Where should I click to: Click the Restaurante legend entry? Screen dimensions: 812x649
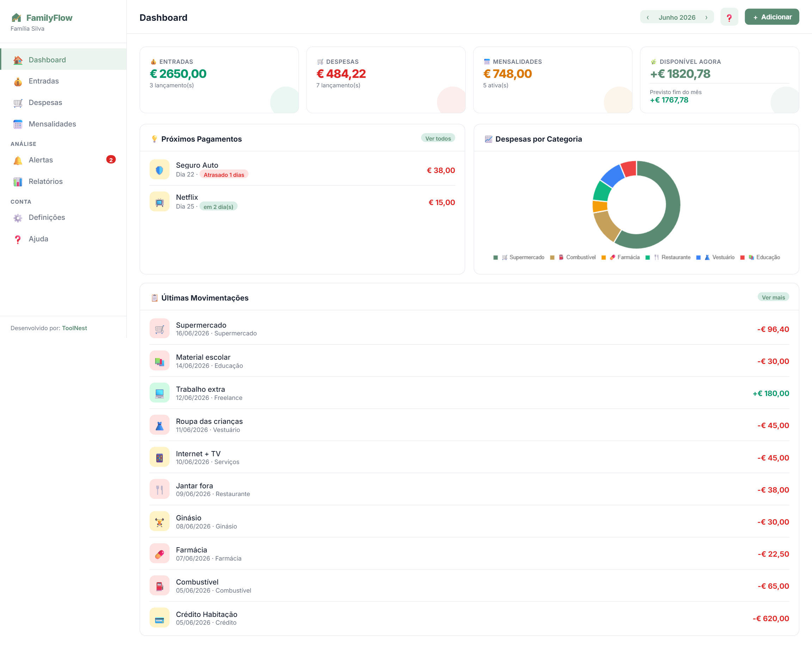pos(668,258)
